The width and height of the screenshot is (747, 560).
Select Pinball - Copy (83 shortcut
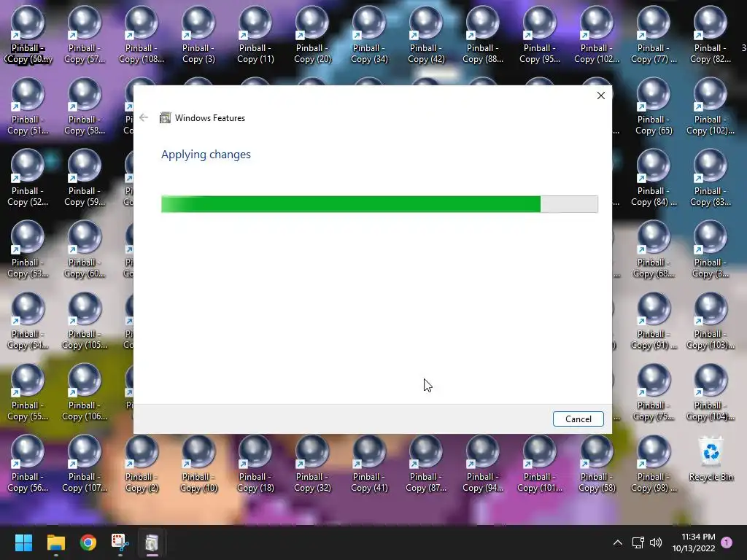(x=711, y=179)
